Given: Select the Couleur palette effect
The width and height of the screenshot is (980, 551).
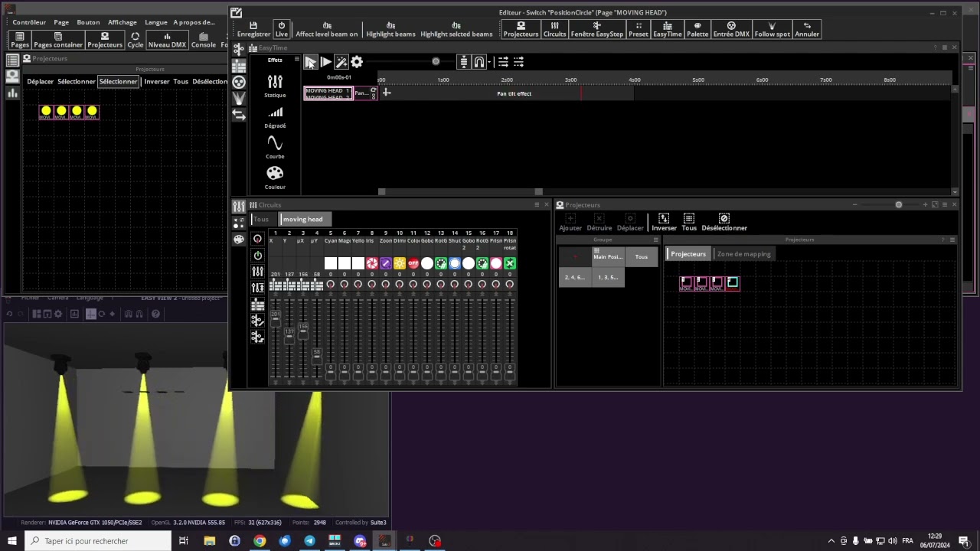Looking at the screenshot, I should [x=275, y=178].
